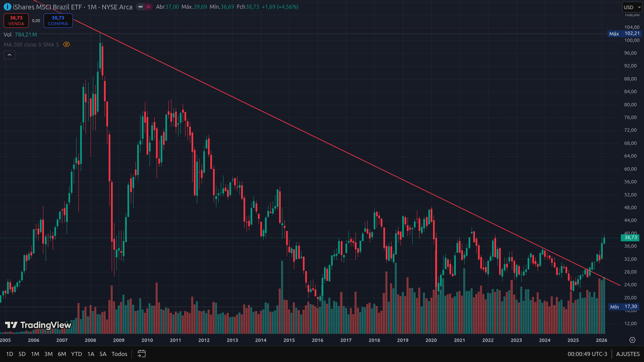The image size is (644, 362).
Task: Select the 1D time range
Action: [x=9, y=354]
